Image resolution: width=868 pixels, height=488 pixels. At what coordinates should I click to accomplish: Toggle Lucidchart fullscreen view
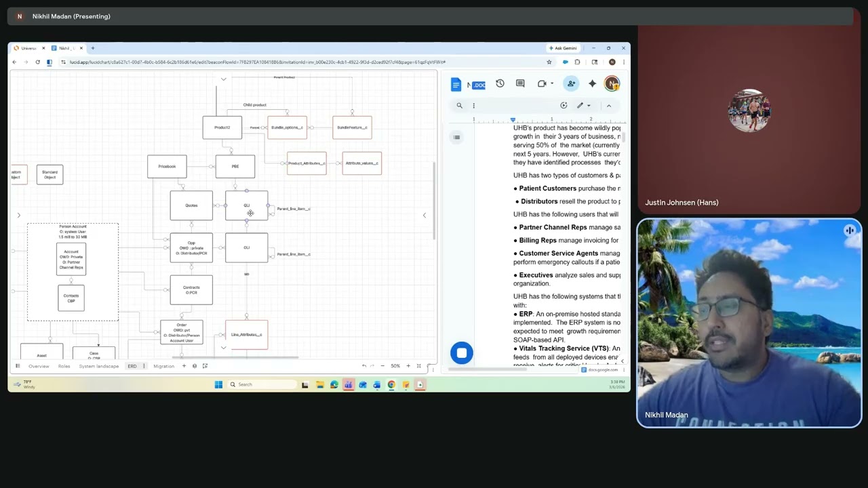(418, 366)
